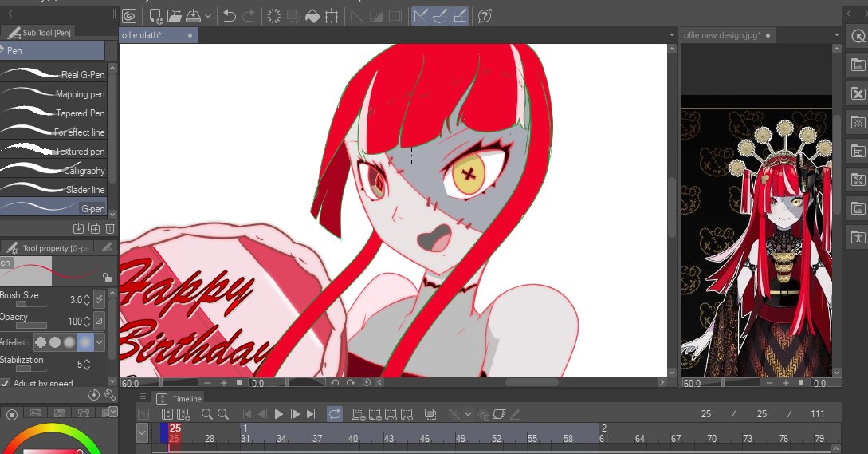This screenshot has width=868, height=454.
Task: Fill using the paint bucket icon
Action: coord(312,16)
